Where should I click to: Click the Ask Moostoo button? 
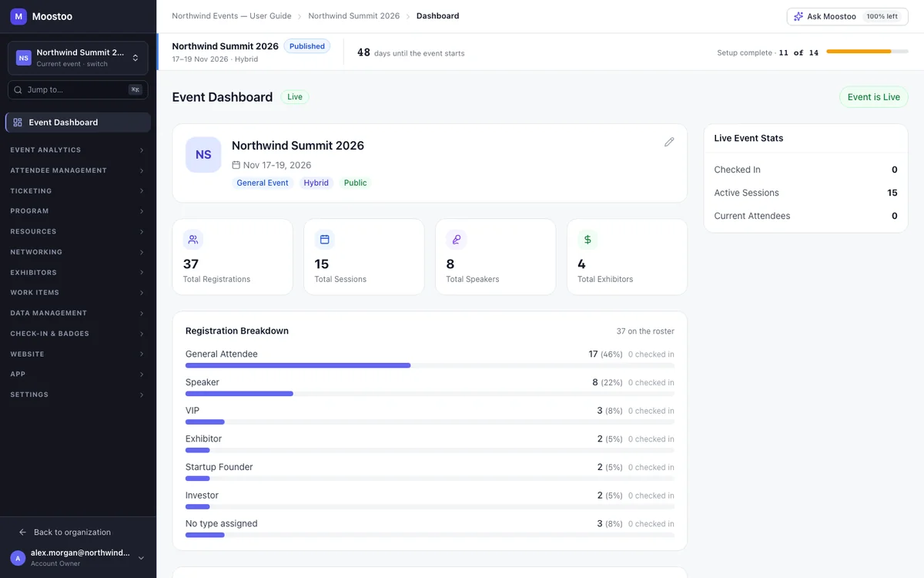coord(847,16)
